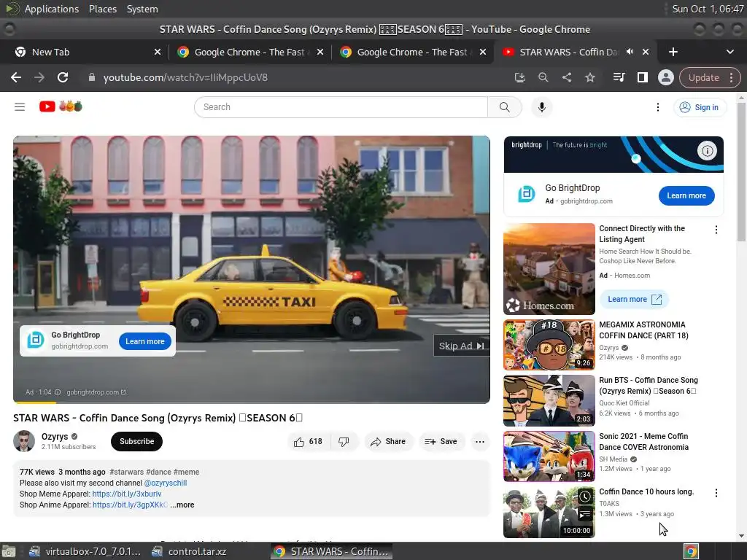Screen dimensions: 747x560
Task: Click the Share button under the video
Action: coord(389,441)
